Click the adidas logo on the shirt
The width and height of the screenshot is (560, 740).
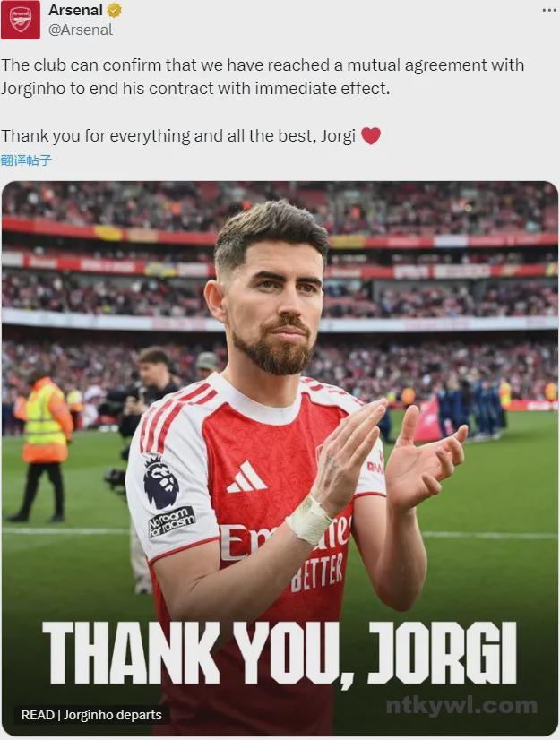coord(247,477)
